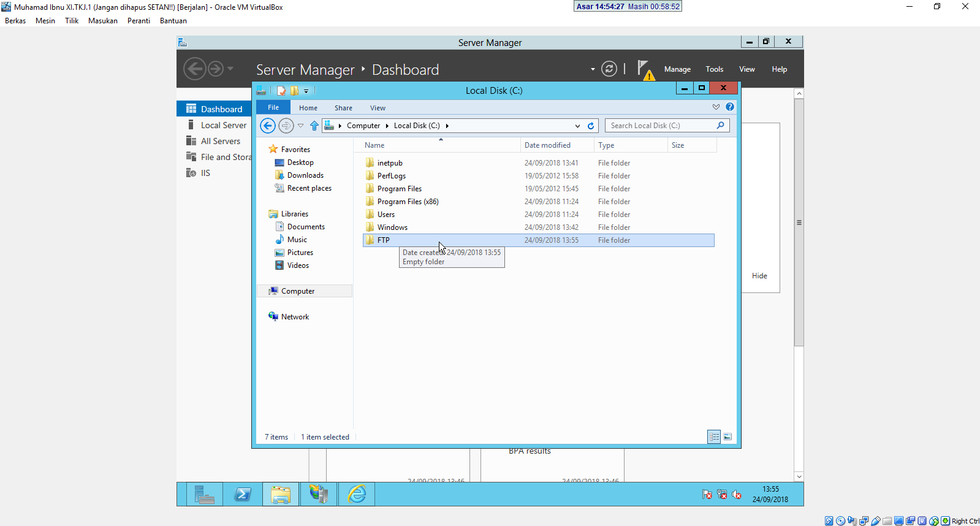Viewport: 980px width, 526px height.
Task: Select All Servers in the sidebar
Action: point(221,141)
